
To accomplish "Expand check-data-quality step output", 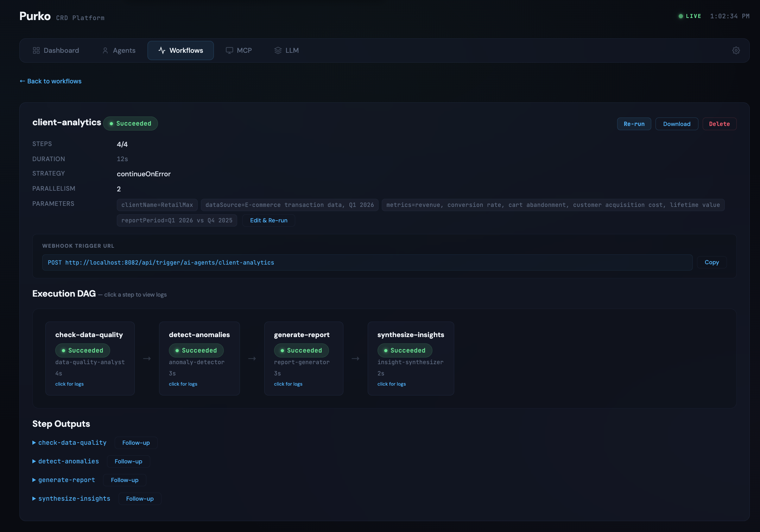I will click(x=69, y=443).
